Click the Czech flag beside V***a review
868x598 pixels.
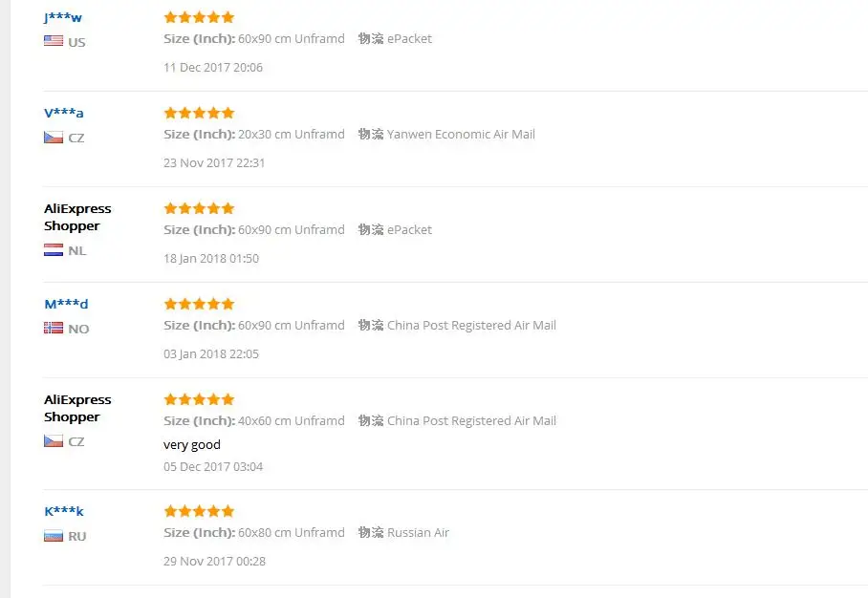54,138
